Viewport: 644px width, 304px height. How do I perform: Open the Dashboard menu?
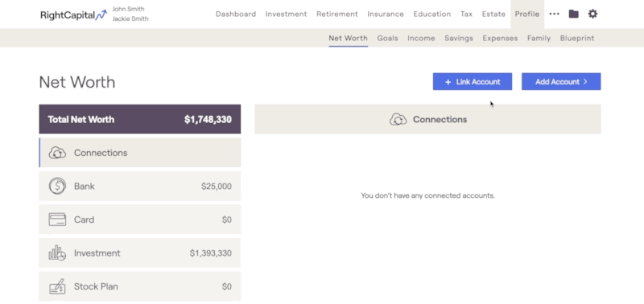coord(236,14)
